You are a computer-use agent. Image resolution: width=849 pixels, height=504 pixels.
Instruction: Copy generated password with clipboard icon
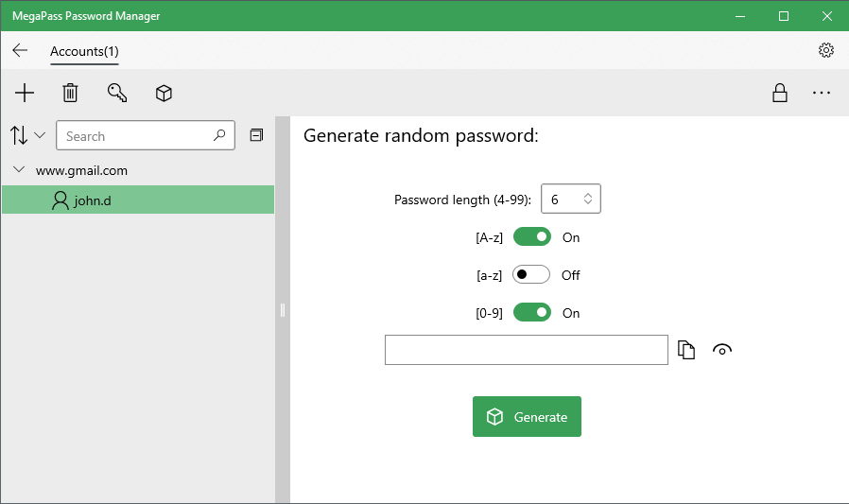pyautogui.click(x=686, y=350)
